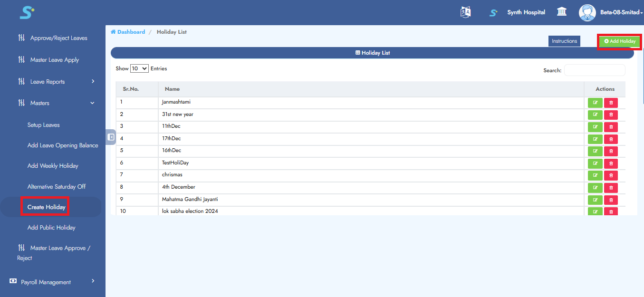This screenshot has height=297, width=644.
Task: Open the Instructions button
Action: 564,41
